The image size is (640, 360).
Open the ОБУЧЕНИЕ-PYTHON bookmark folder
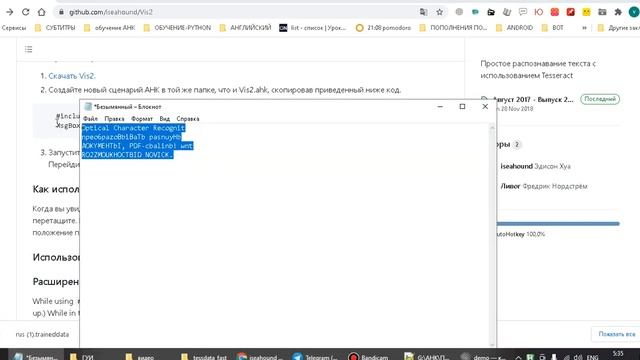pos(178,28)
